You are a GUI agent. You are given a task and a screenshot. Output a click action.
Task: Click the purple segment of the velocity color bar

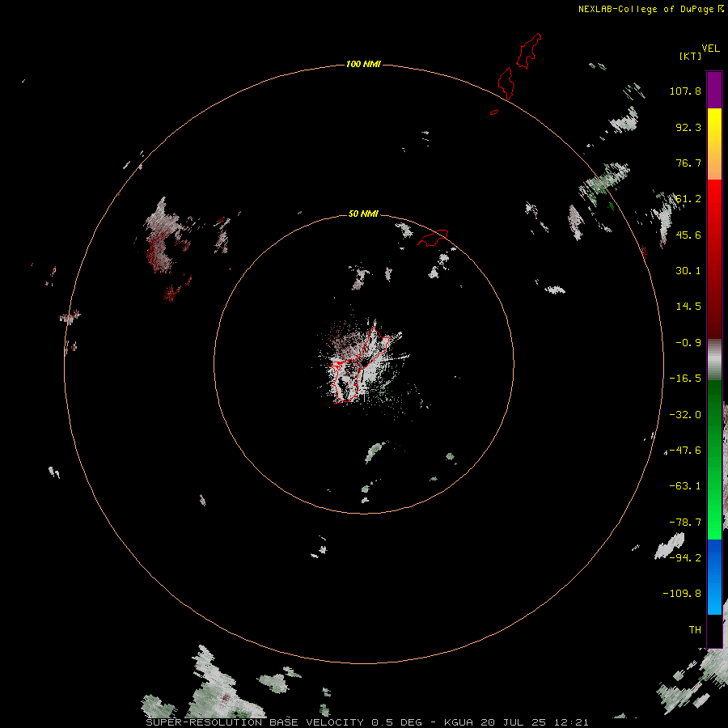click(x=714, y=90)
